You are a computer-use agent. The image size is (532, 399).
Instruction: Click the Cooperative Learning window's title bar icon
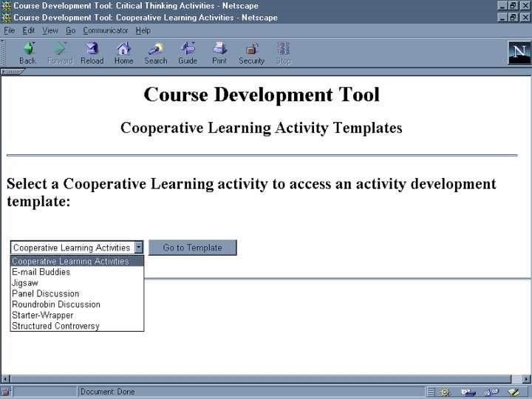coord(7,18)
